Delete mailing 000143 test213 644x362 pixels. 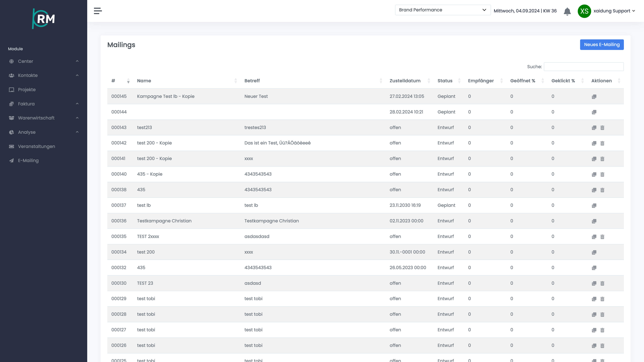(602, 128)
